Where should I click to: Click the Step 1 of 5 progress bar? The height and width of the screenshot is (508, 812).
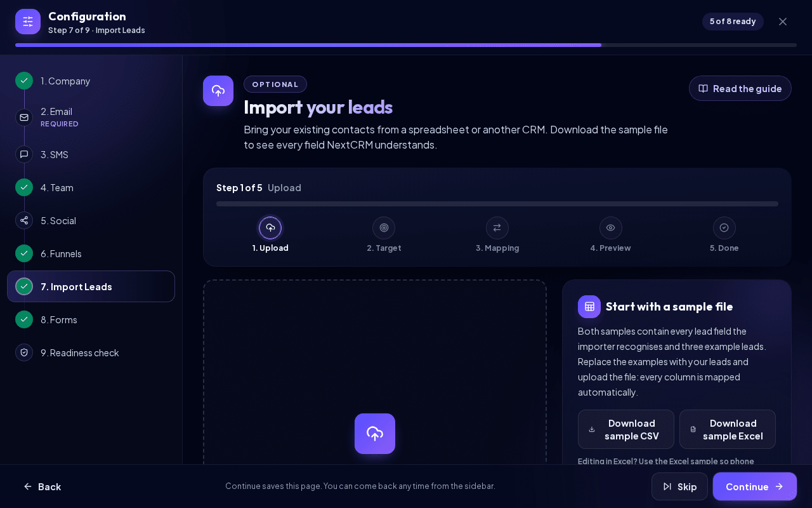coord(497,204)
